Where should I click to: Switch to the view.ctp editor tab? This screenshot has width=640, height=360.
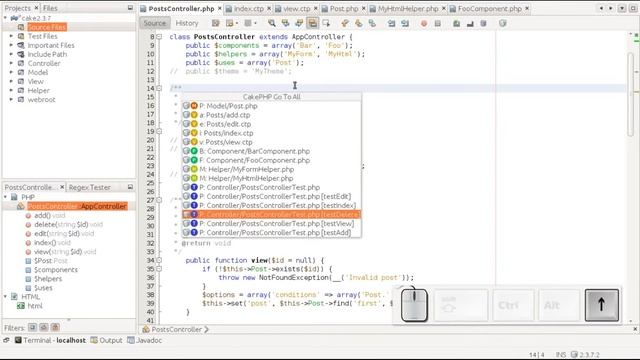click(x=296, y=8)
